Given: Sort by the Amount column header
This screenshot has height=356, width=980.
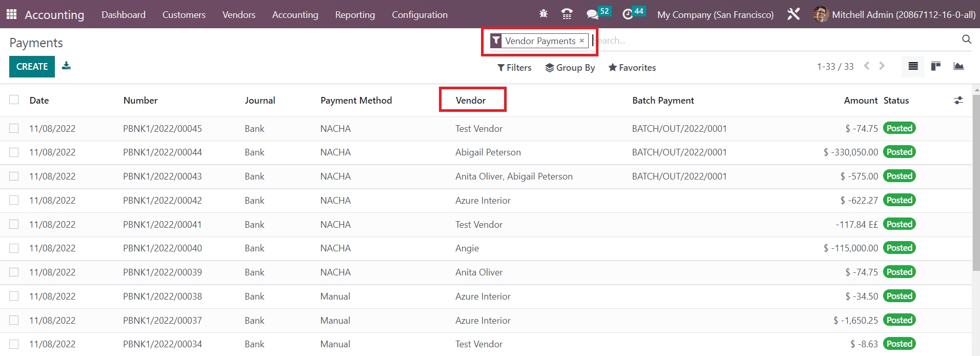Looking at the screenshot, I should [861, 101].
